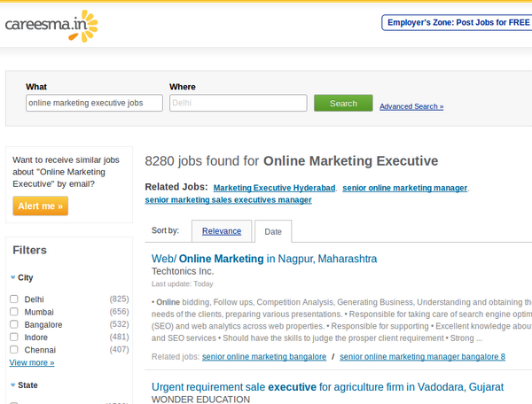The width and height of the screenshot is (532, 404).
Task: Click the orange Alert me button
Action: click(41, 206)
